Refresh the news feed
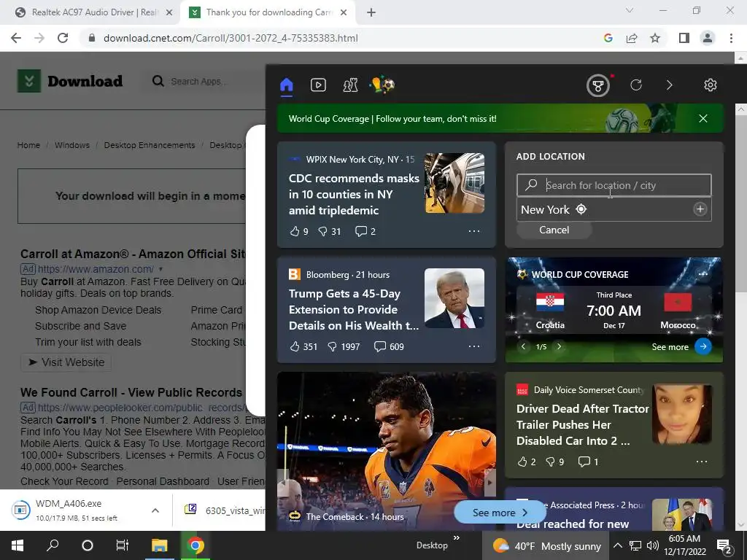This screenshot has width=747, height=560. coord(636,85)
